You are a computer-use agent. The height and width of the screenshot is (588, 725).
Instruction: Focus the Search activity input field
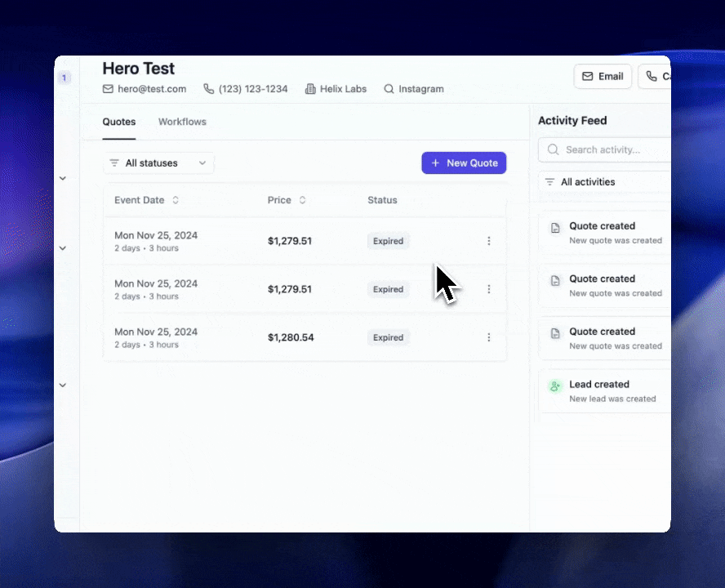tap(612, 149)
